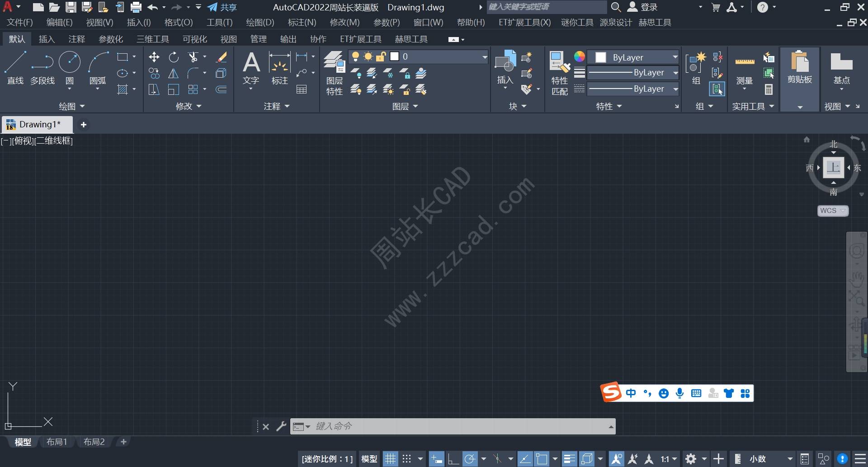The width and height of the screenshot is (868, 467).
Task: Click the 上 face of the ViewCube
Action: 833,168
